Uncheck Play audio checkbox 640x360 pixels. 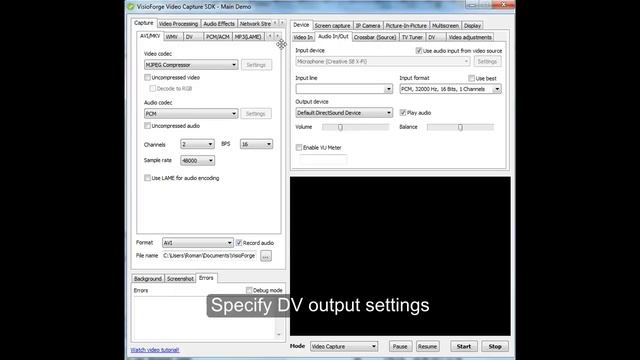coord(403,113)
